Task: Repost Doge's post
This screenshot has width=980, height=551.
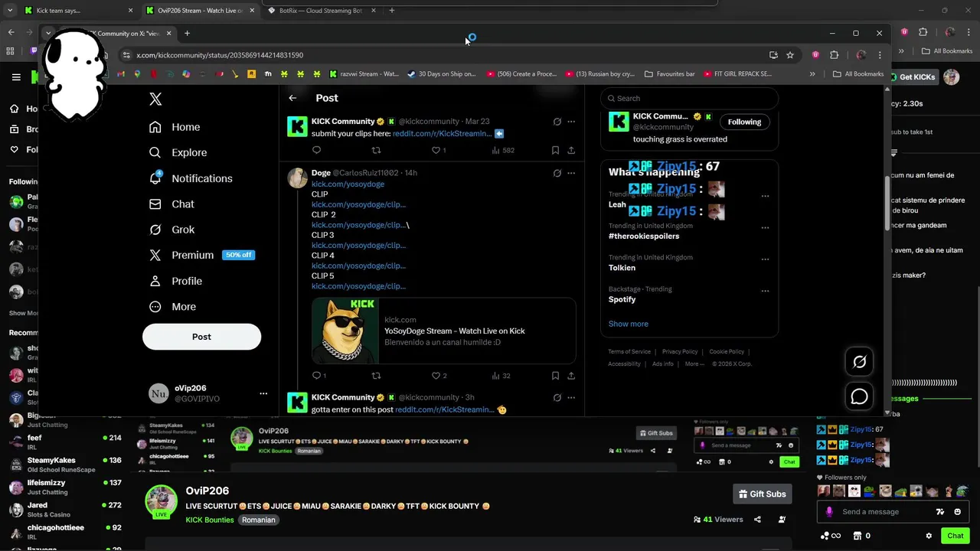Action: coord(376,376)
